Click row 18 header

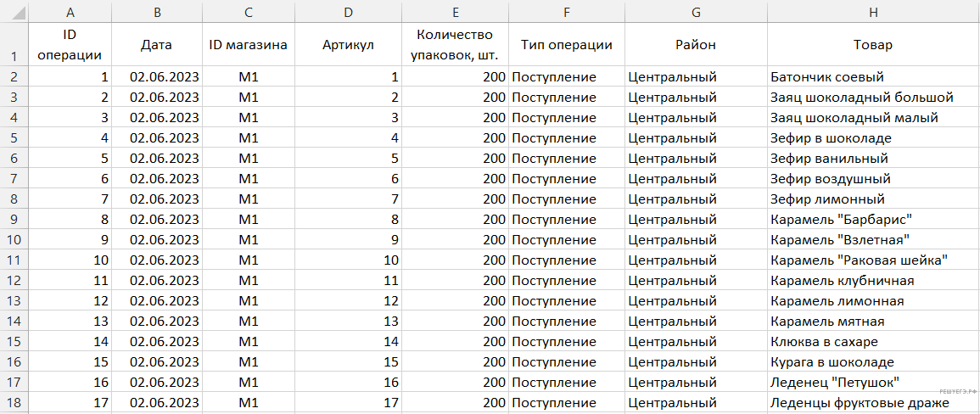click(14, 403)
